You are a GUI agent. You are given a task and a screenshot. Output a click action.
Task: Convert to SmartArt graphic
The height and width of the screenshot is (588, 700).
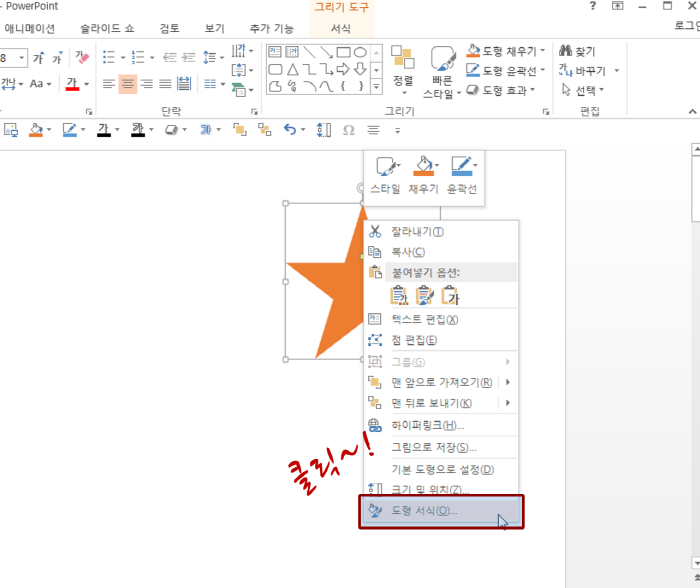click(242, 90)
